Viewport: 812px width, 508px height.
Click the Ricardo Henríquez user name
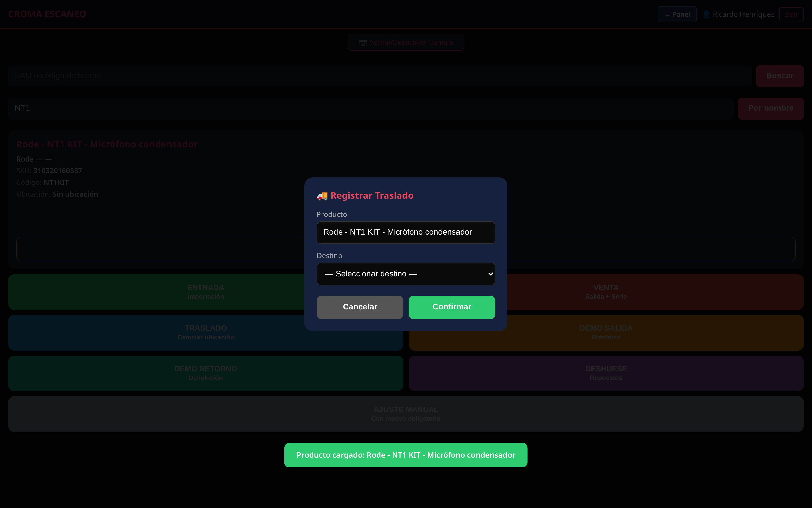click(743, 14)
